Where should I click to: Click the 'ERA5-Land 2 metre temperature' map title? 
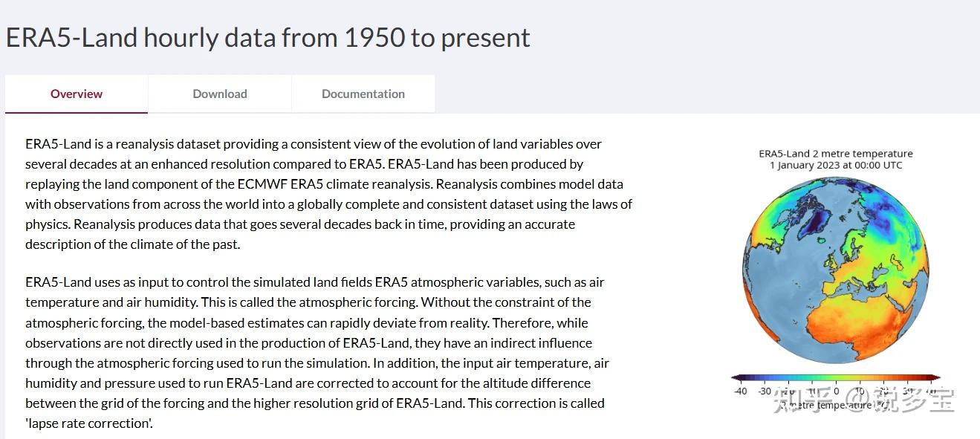click(x=836, y=154)
